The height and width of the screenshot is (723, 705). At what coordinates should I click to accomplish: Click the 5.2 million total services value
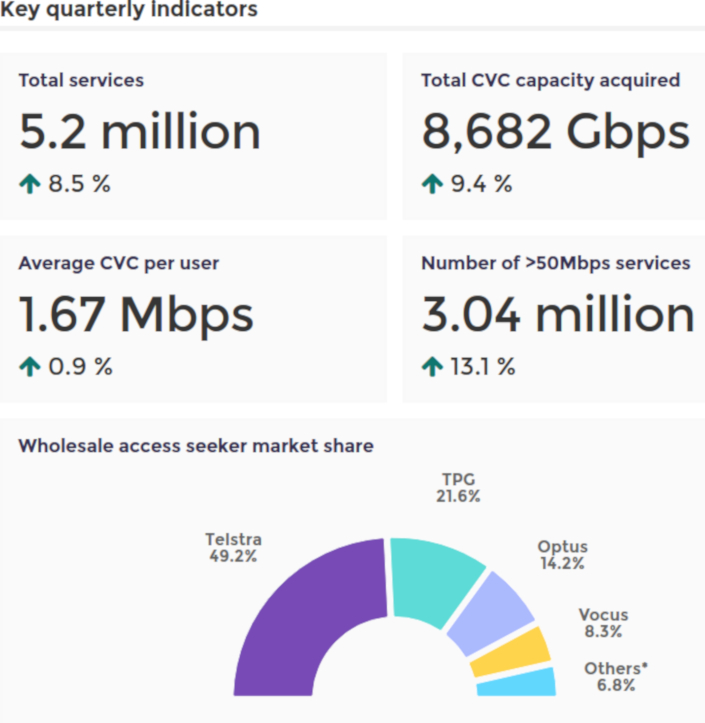pos(140,131)
